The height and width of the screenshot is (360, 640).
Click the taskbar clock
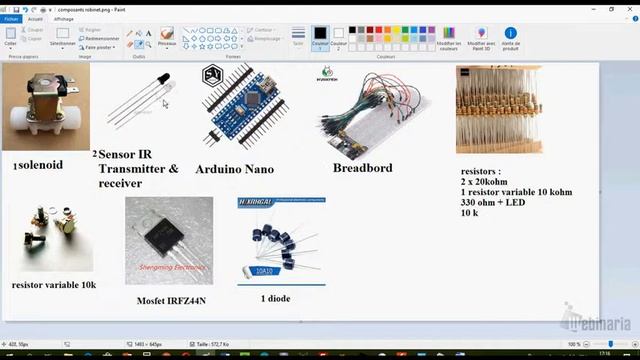[604, 353]
